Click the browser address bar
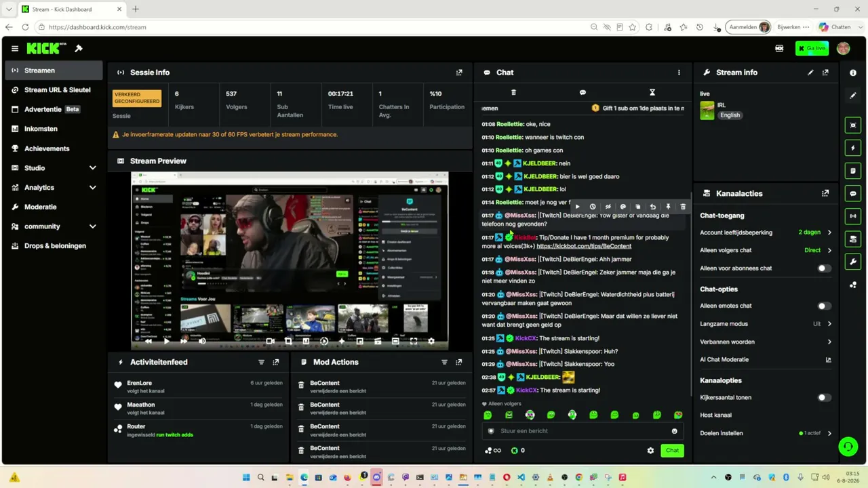This screenshot has width=868, height=488. click(x=312, y=27)
